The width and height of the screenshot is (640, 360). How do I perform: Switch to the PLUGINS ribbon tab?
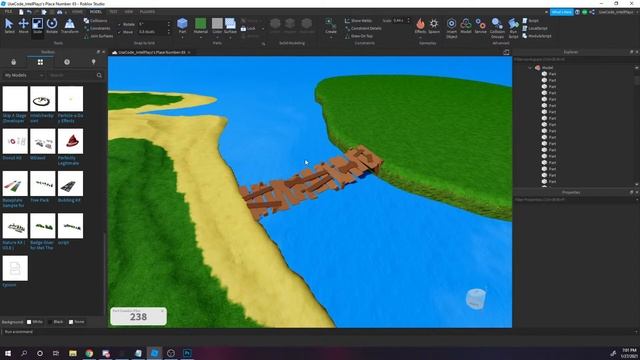pos(147,12)
